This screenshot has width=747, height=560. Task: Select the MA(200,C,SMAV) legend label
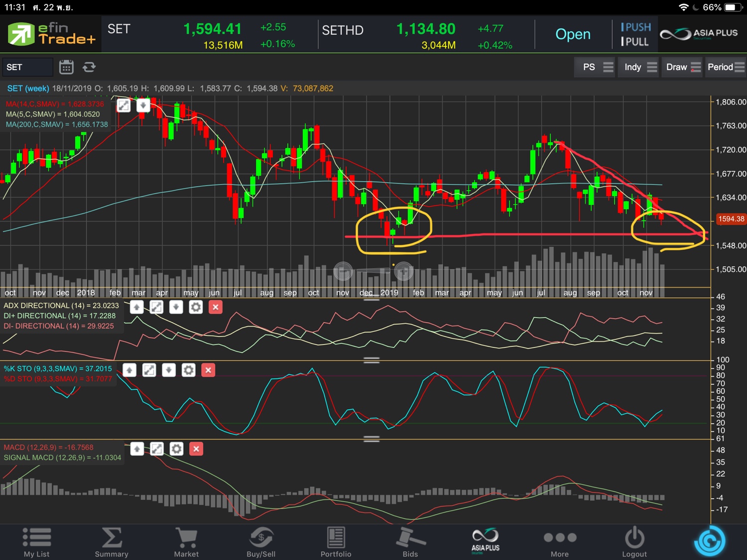(57, 124)
